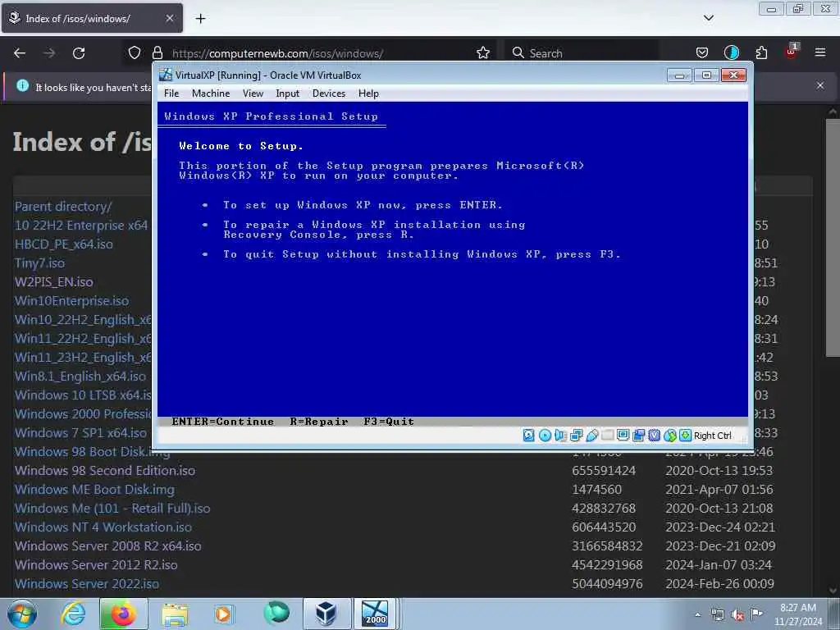
Task: Open Windows 98 Second Edition.iso link
Action: coord(105,470)
